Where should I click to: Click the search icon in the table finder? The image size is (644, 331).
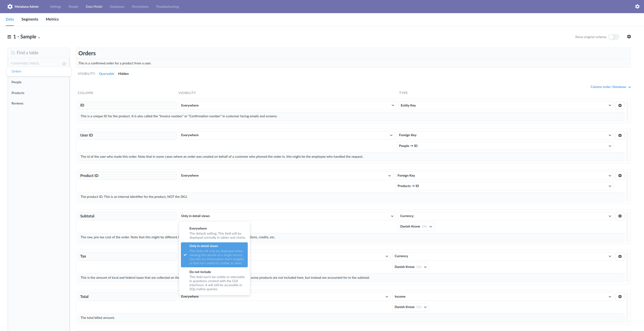pos(12,53)
